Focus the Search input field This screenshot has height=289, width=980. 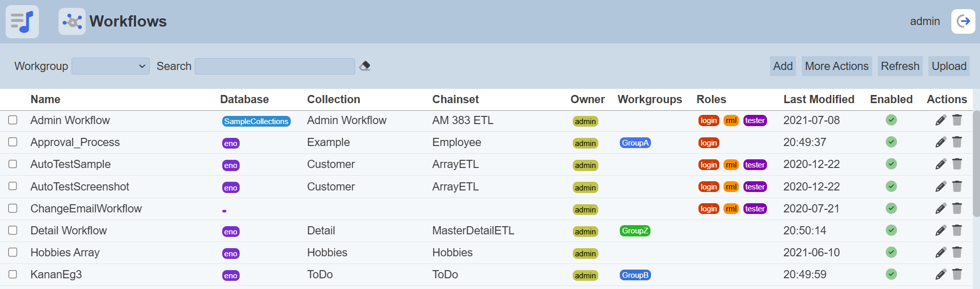point(275,66)
